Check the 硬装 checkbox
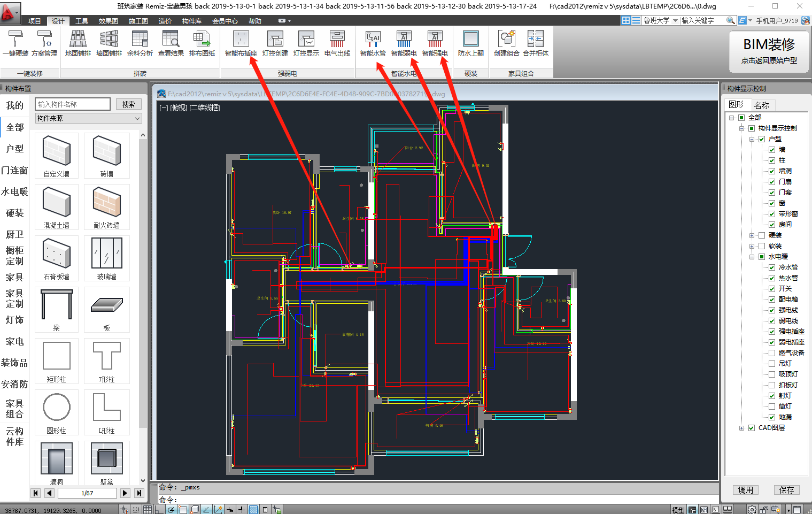 (762, 235)
